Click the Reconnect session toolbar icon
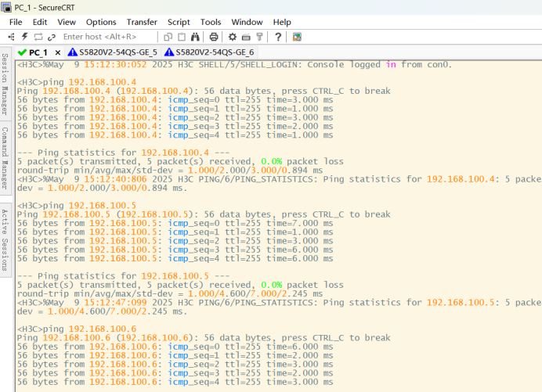This screenshot has height=392, width=542. click(x=38, y=37)
